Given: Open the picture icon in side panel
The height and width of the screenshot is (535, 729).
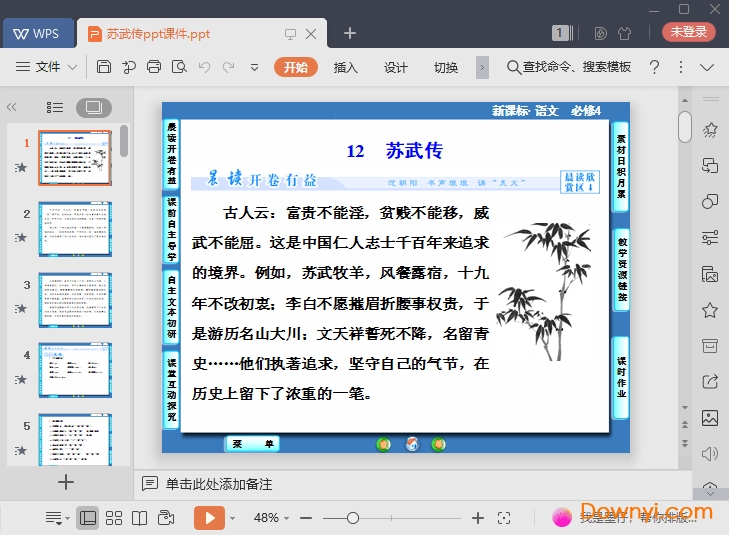Looking at the screenshot, I should (x=710, y=418).
